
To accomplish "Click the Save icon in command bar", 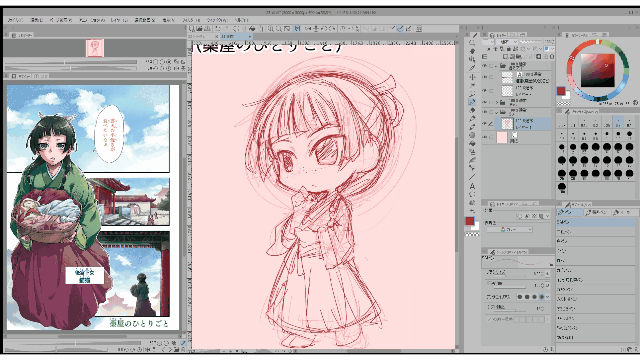I will click(x=207, y=29).
